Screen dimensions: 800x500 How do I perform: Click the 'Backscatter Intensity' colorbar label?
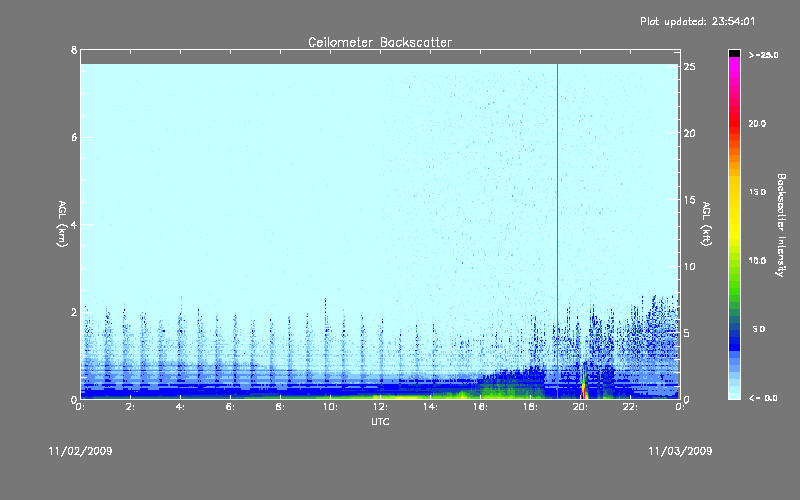[x=781, y=225]
